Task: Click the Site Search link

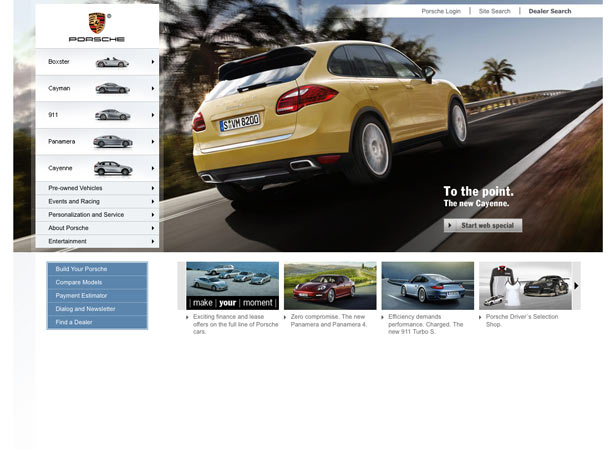Action: (x=494, y=11)
